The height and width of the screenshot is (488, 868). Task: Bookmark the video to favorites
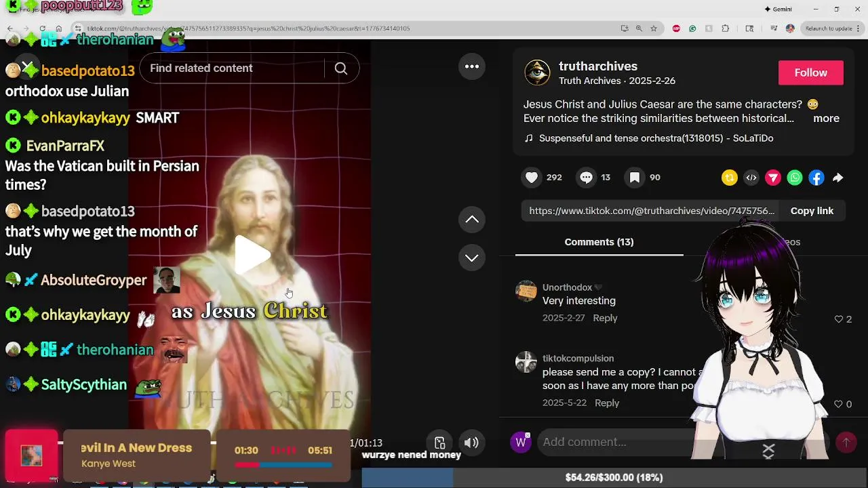[635, 178]
